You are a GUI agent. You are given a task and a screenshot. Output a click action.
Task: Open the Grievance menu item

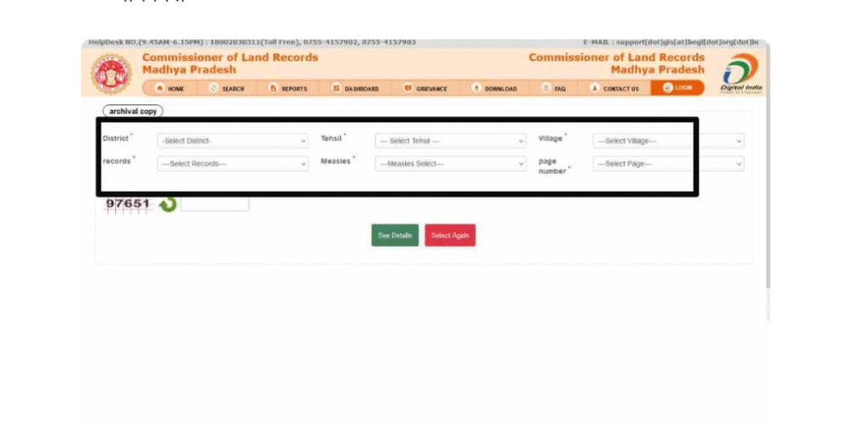click(x=426, y=88)
